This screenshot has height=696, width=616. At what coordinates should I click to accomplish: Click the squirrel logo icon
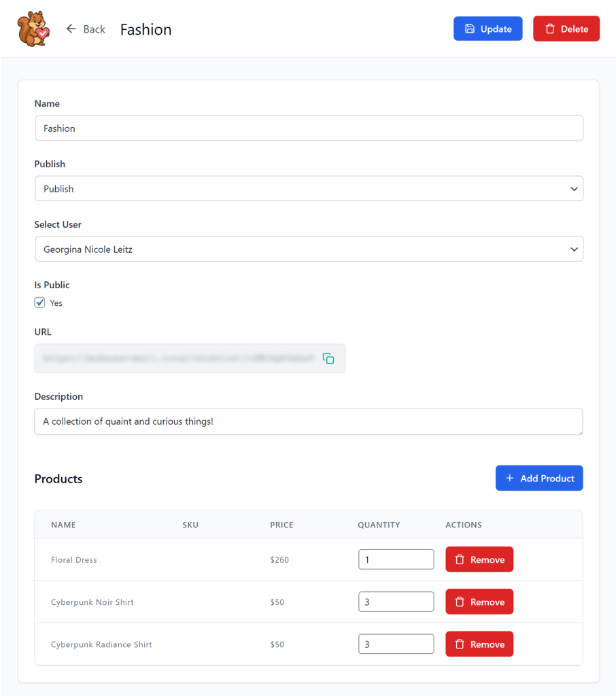pyautogui.click(x=33, y=28)
